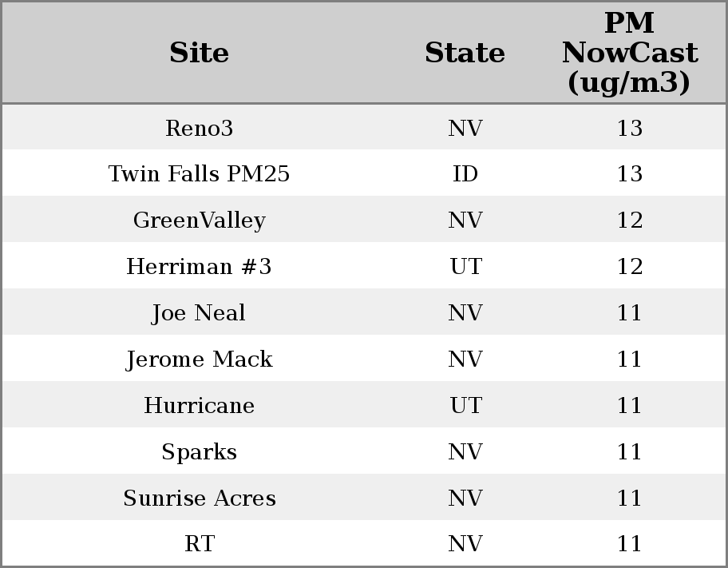Select the Sparks site name
728x568 pixels.
click(x=199, y=452)
